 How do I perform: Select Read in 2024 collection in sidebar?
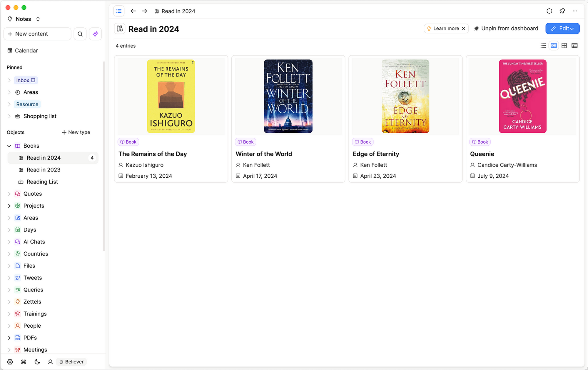tap(53, 158)
